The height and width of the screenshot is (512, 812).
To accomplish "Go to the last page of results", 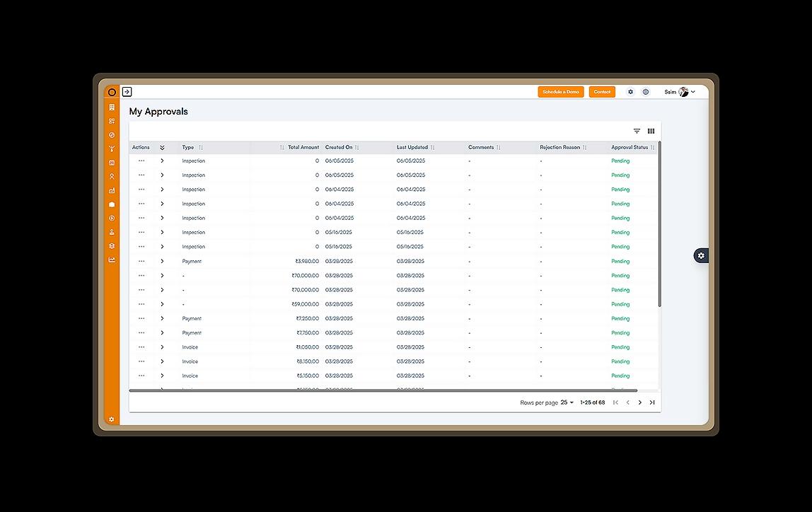I will pyautogui.click(x=652, y=402).
